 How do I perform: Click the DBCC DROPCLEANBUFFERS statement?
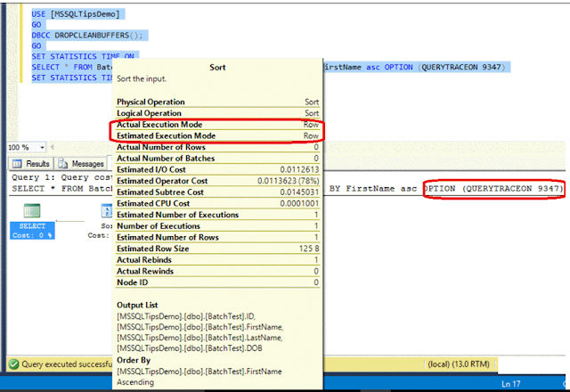87,36
